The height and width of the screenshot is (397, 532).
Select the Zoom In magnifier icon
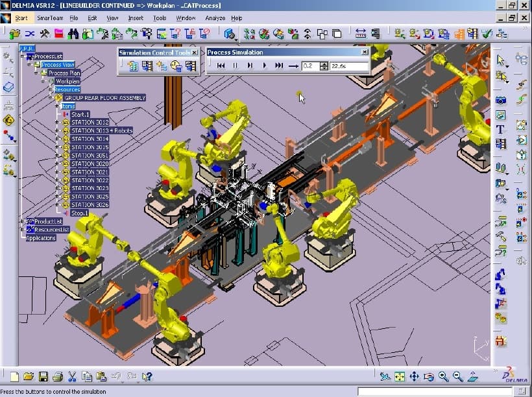[444, 376]
